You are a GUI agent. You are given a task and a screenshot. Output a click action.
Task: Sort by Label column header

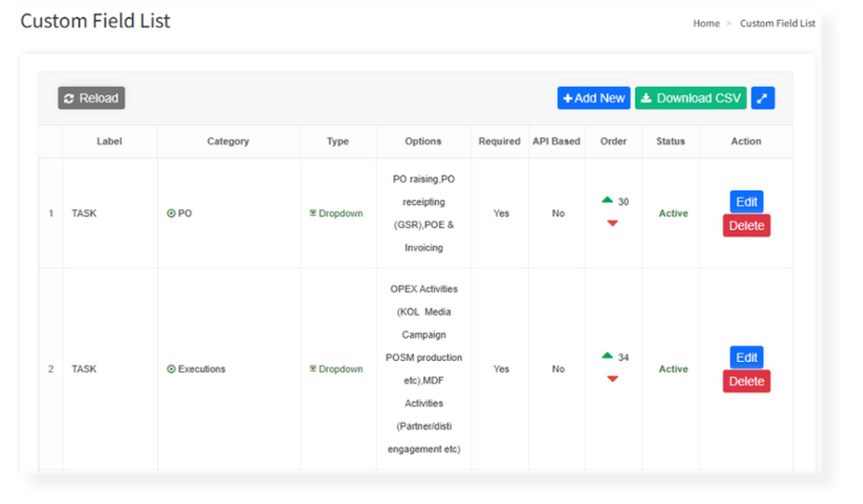110,141
